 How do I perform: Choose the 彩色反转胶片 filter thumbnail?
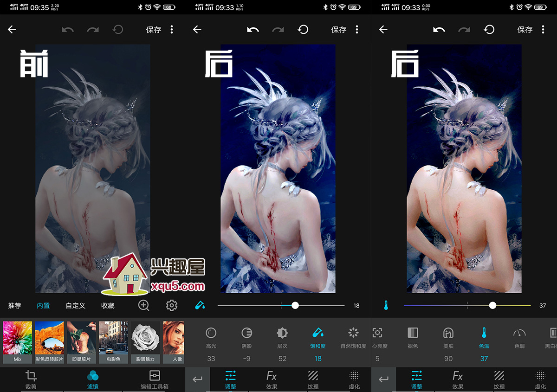pos(50,342)
